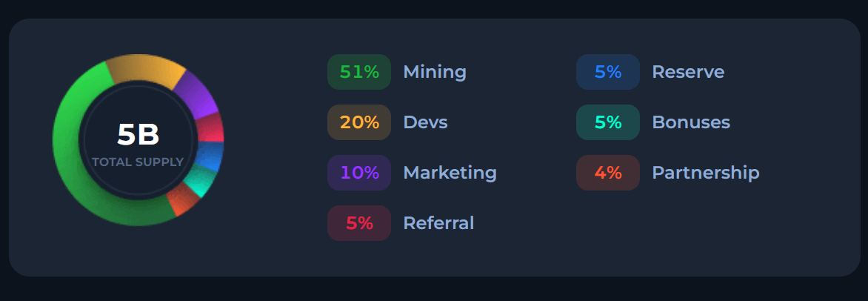The height and width of the screenshot is (301, 868).
Task: Select the orange 20% Devs badge
Action: click(359, 122)
